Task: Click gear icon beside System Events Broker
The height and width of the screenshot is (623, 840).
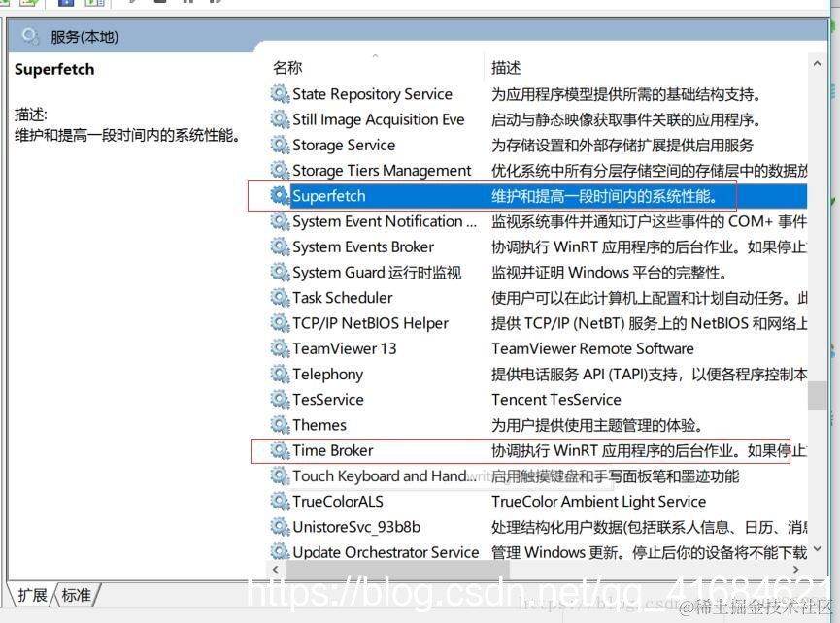Action: (280, 246)
